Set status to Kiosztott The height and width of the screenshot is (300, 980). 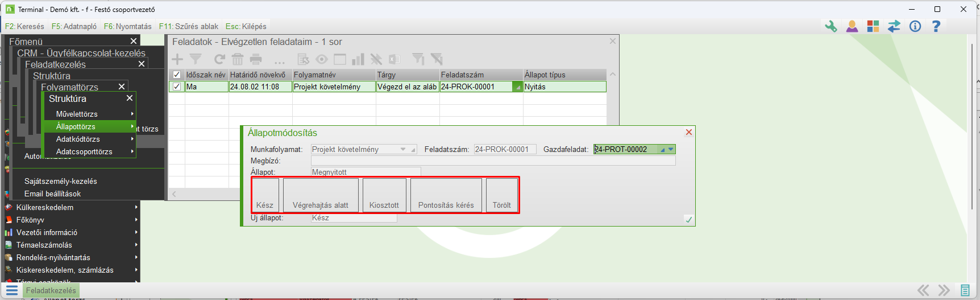tap(384, 195)
